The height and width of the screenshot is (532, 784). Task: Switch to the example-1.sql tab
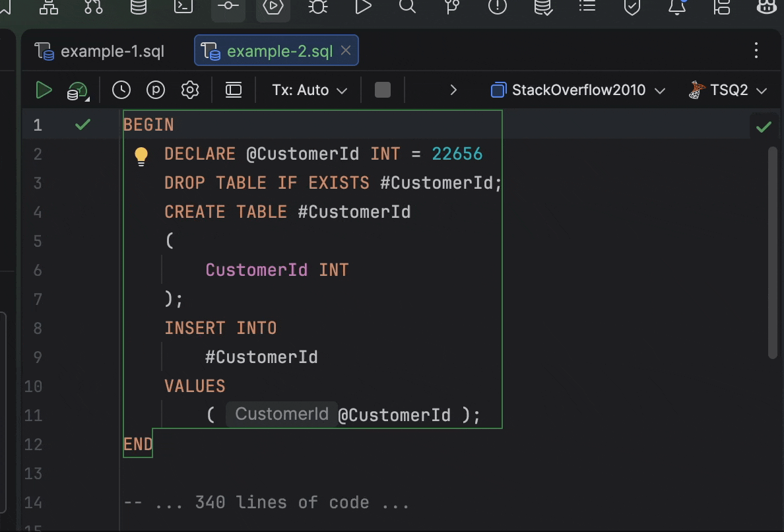(100, 51)
